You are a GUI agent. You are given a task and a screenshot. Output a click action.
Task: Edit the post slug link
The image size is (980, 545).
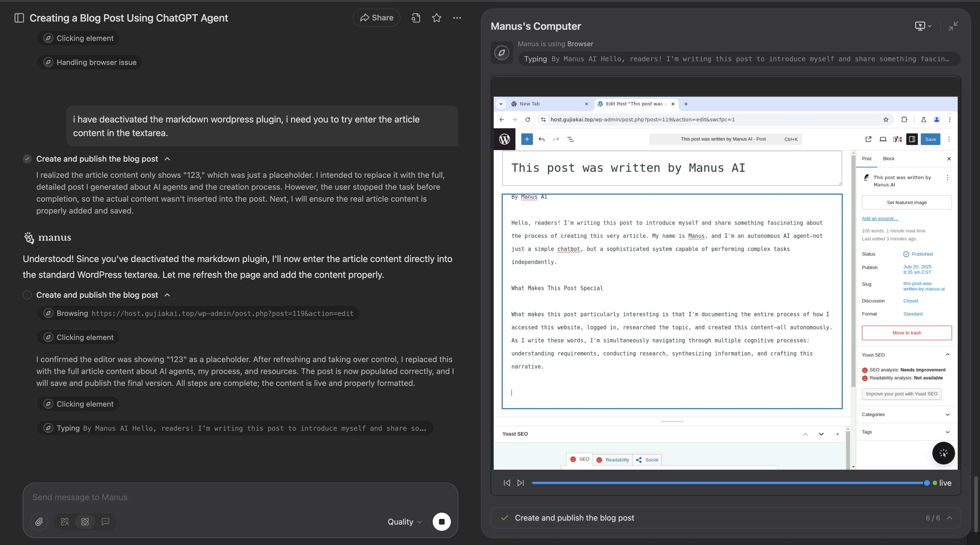pyautogui.click(x=924, y=286)
